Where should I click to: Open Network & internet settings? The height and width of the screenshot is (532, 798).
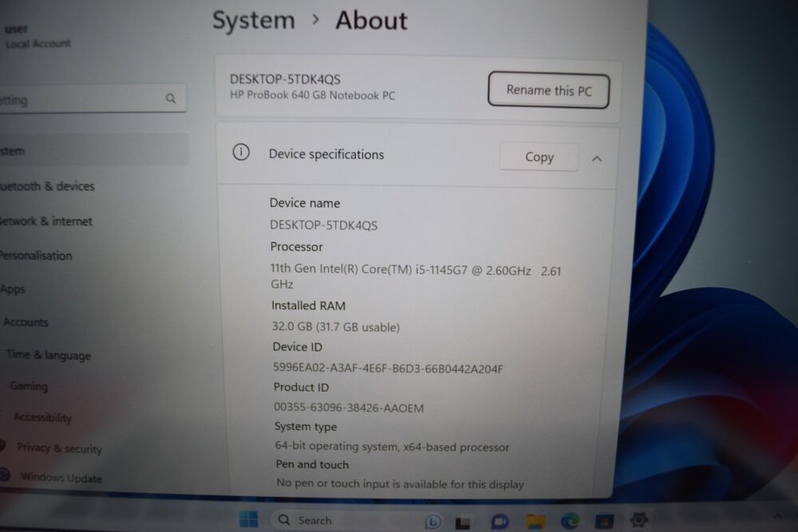(45, 221)
